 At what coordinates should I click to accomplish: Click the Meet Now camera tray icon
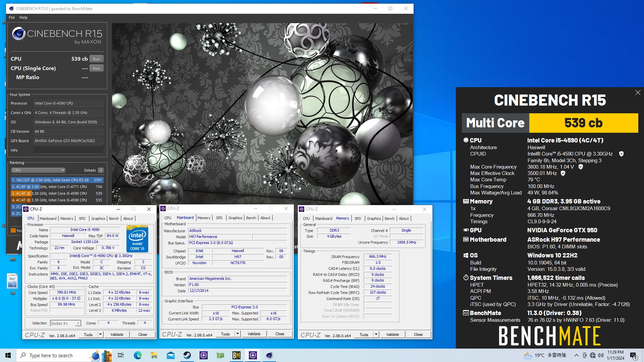tap(585, 355)
